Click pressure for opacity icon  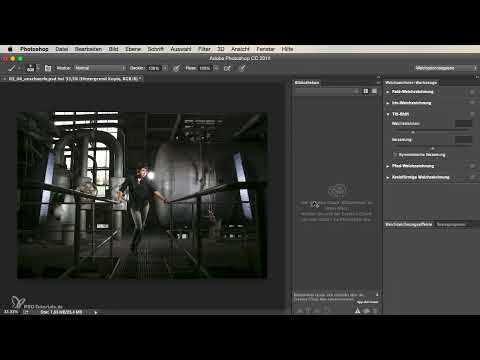(x=176, y=68)
